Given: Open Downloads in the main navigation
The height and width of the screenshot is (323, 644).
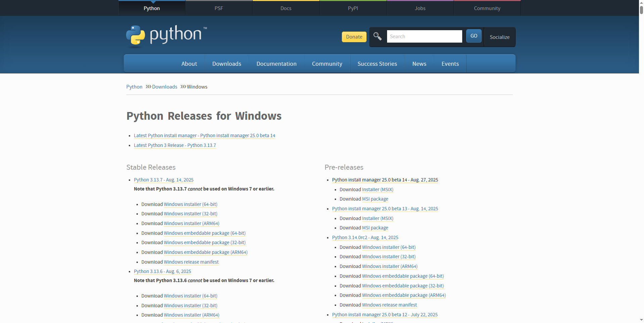Looking at the screenshot, I should (x=227, y=64).
